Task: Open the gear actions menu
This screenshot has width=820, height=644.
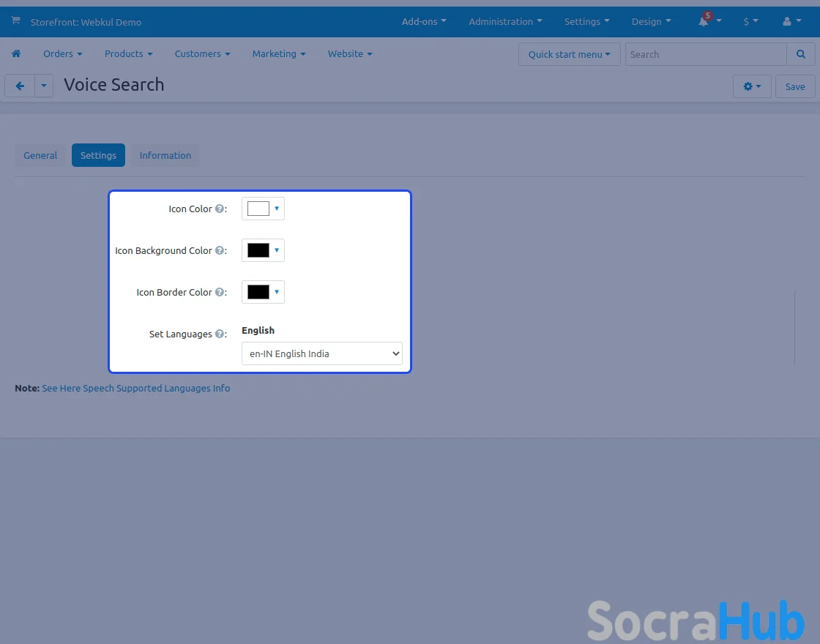Action: [x=751, y=86]
